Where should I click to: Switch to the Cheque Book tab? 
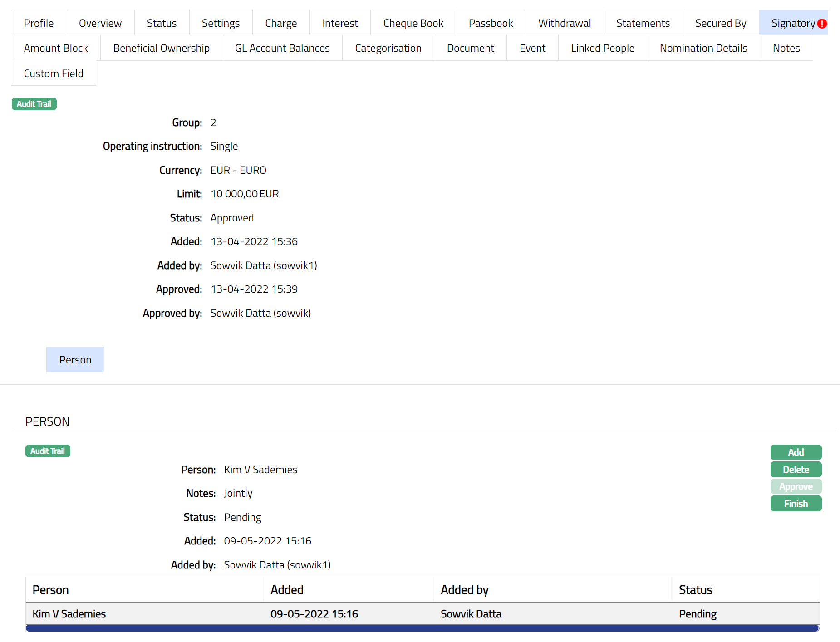[413, 23]
